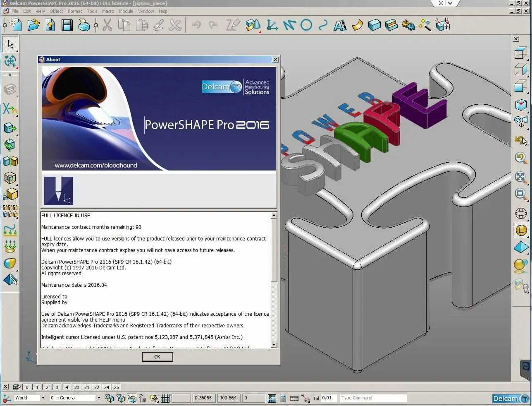The width and height of the screenshot is (532, 406).
Task: Toggle level 4 button
Action: (x=67, y=387)
